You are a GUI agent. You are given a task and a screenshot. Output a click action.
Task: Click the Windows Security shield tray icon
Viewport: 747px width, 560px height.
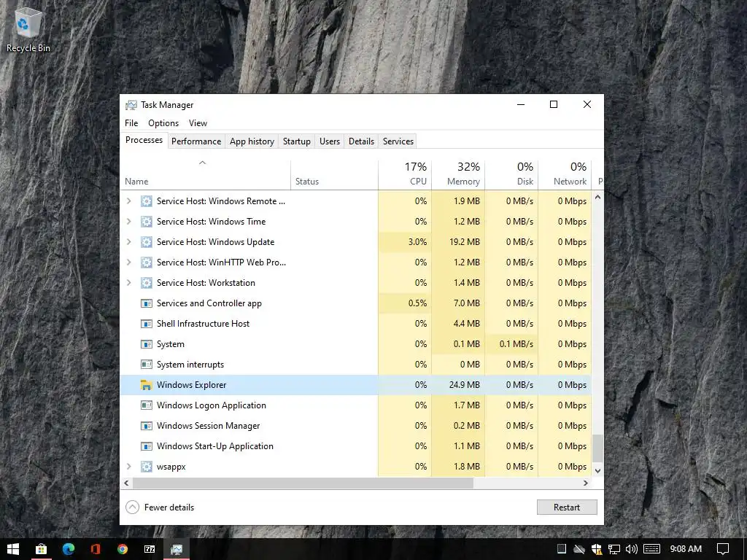point(597,549)
